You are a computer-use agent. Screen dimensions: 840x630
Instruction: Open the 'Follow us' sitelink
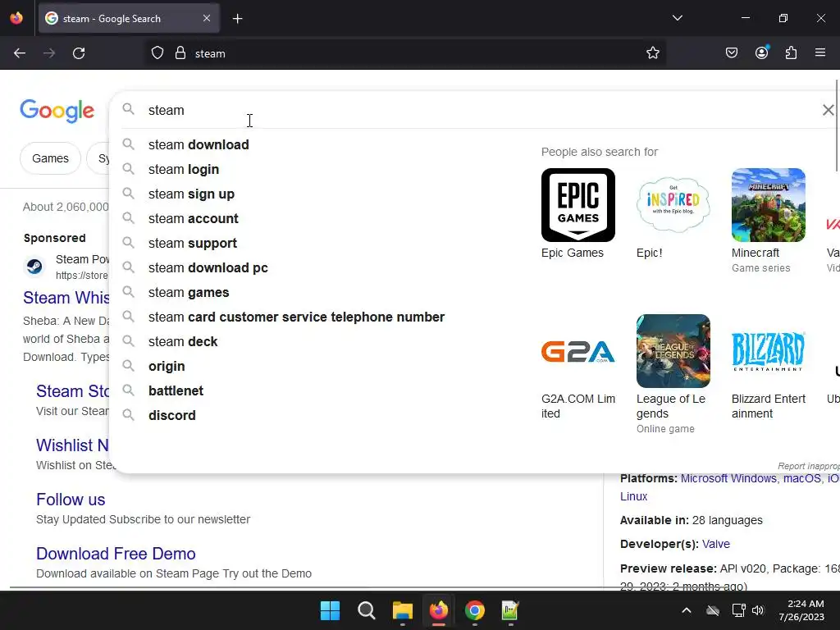point(71,500)
